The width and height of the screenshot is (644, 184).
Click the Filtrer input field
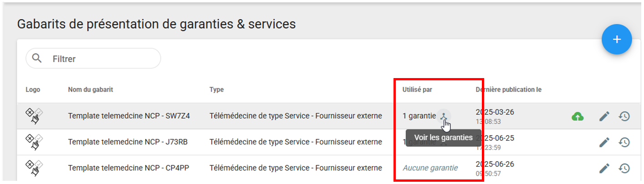click(102, 59)
